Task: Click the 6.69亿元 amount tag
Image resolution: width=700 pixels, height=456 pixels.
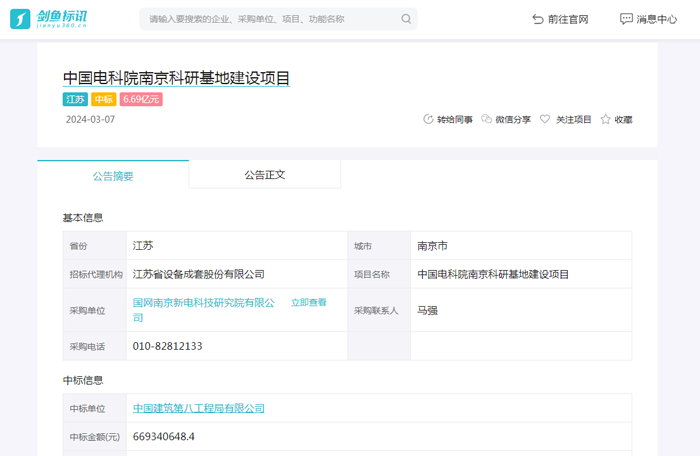Action: [141, 99]
